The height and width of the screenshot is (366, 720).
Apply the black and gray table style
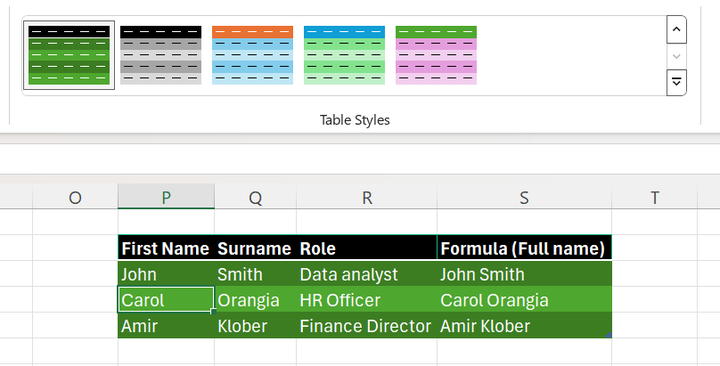(x=161, y=55)
